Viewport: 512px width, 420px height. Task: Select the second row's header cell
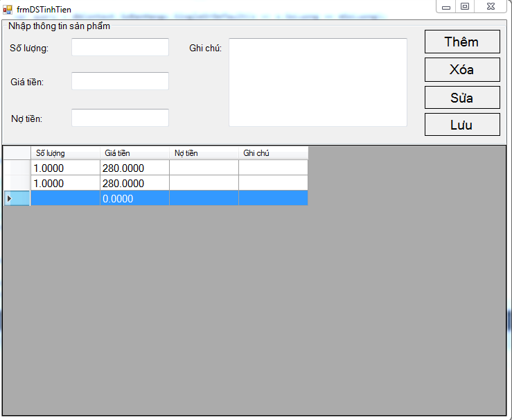[x=17, y=183]
